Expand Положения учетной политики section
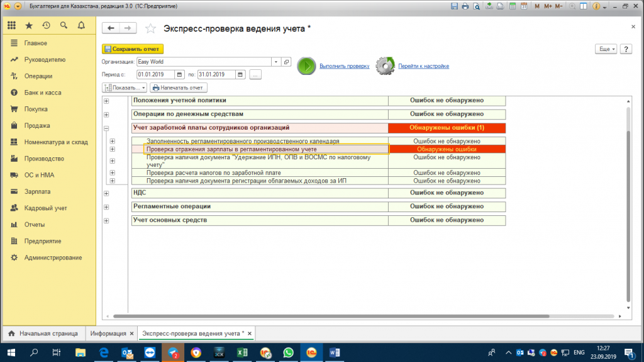Screen dimensions: 644x362 106,101
